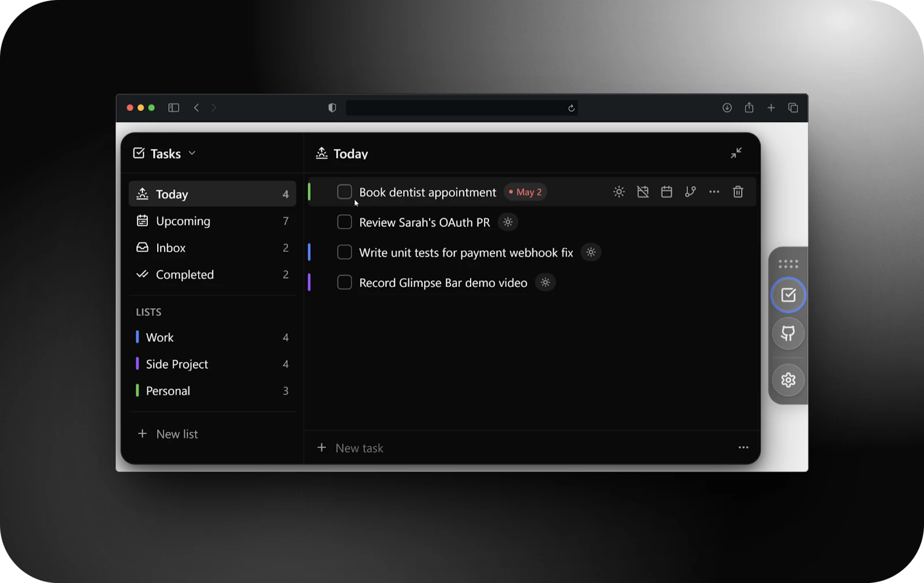The height and width of the screenshot is (583, 924).
Task: Open the Side Project list
Action: (212, 364)
